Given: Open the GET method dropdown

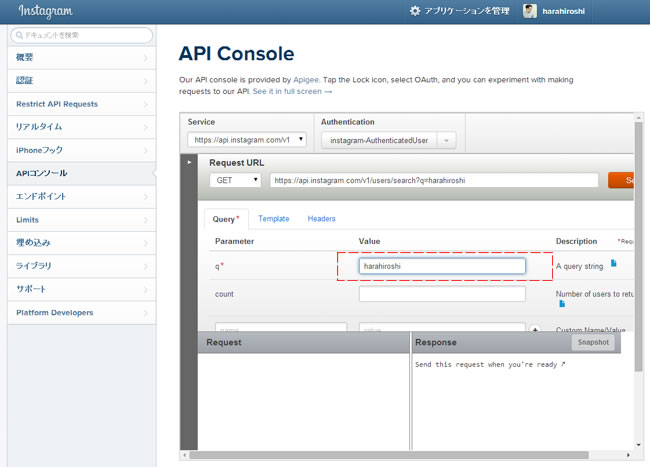Looking at the screenshot, I should (235, 180).
